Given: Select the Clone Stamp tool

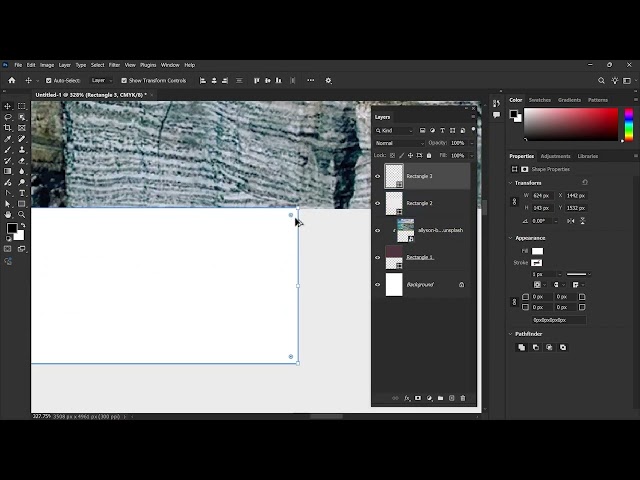Looking at the screenshot, I should tap(22, 150).
